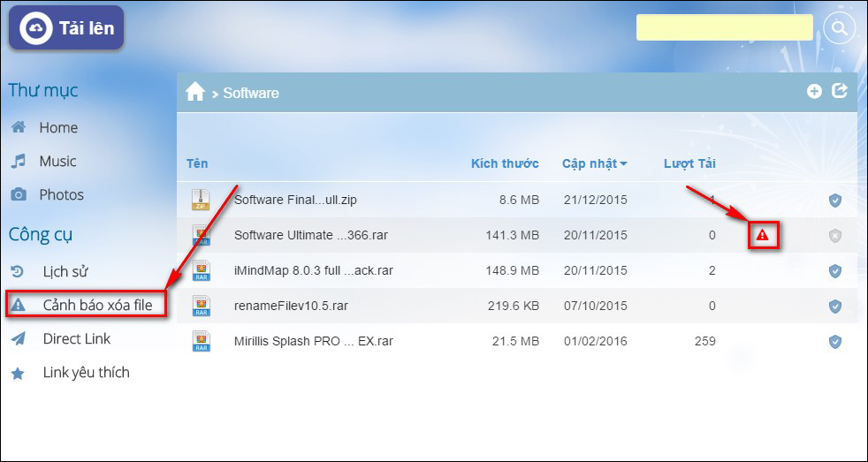The width and height of the screenshot is (868, 462).
Task: Open Cảnh báo xóa file menu item
Action: coord(96,306)
